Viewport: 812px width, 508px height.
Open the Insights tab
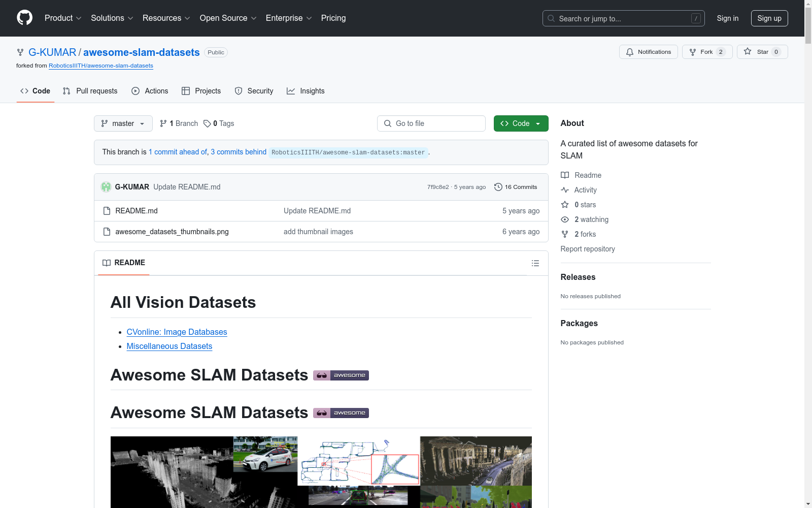[x=306, y=91]
